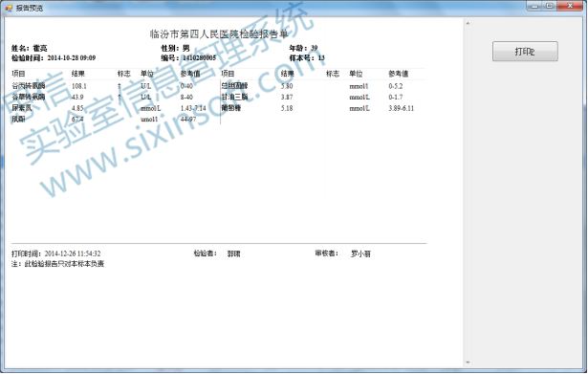
Task: Click the 谷草转氨酶 up-arrow flag
Action: [x=120, y=98]
